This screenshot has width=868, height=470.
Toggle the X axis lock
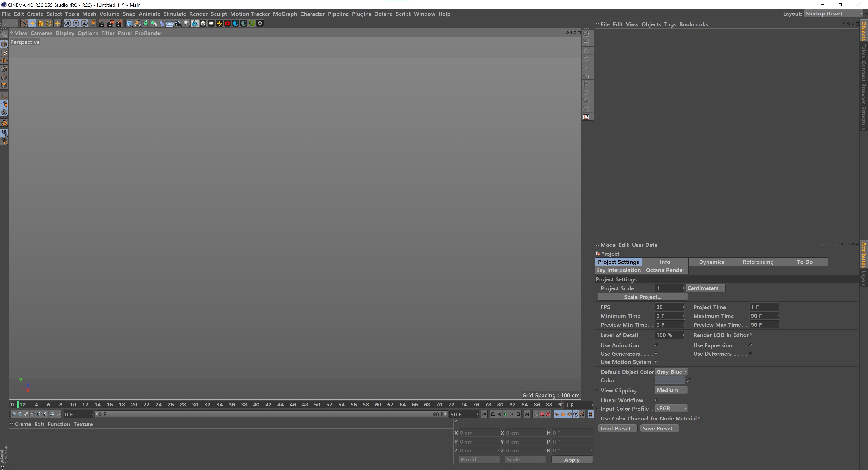click(68, 23)
